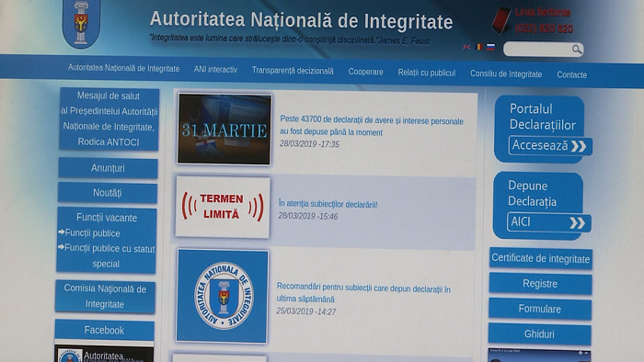The height and width of the screenshot is (362, 644).
Task: Click double-arrow on Accesează button
Action: click(x=579, y=146)
